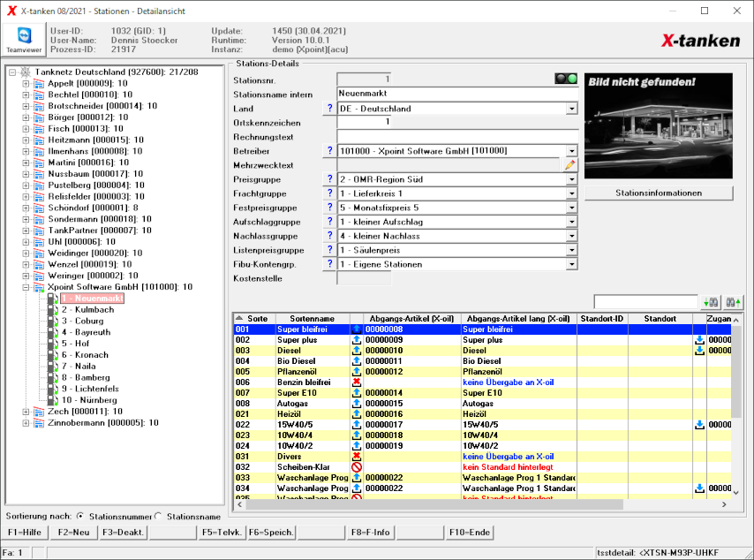Click the F10=Ende button
This screenshot has width=754, height=560.
(x=470, y=533)
